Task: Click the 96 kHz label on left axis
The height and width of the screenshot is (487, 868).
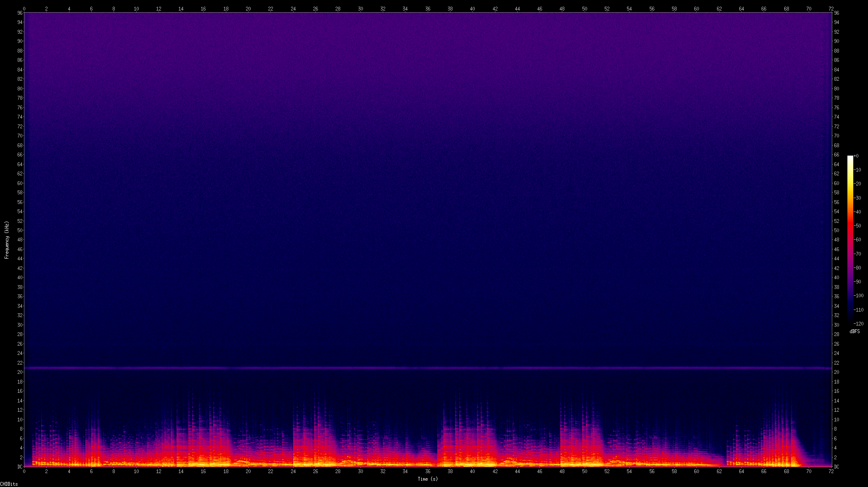Action: click(x=20, y=13)
